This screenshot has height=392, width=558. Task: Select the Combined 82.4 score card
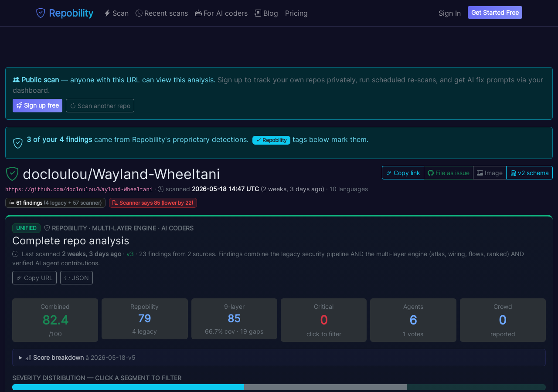(55, 320)
